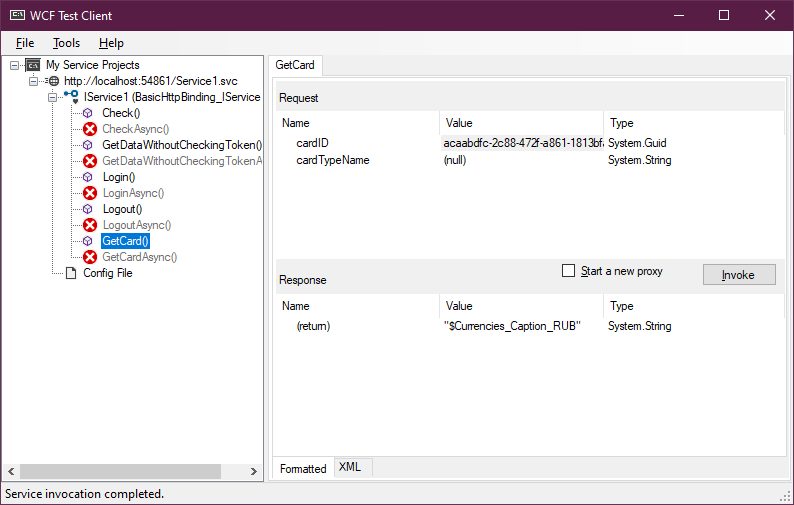Select the Logout() operation in tree
794x505 pixels.
coord(122,209)
